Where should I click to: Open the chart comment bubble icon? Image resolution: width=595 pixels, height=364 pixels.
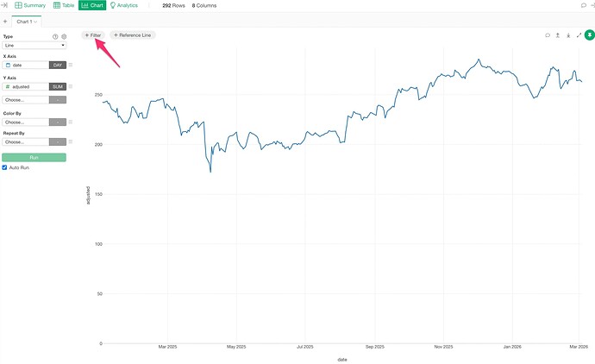pos(548,35)
